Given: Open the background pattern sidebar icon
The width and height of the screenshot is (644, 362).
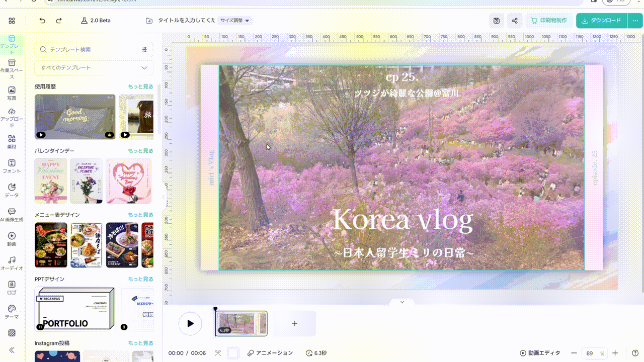Looking at the screenshot, I should coord(12,333).
